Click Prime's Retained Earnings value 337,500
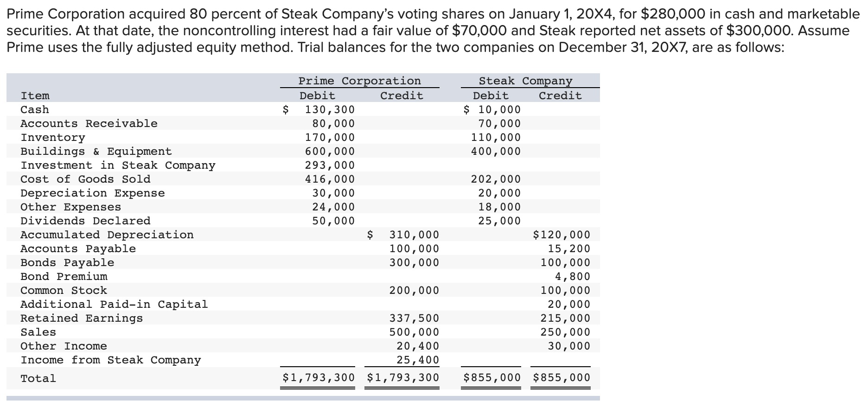This screenshot has width=868, height=420. 414,318
